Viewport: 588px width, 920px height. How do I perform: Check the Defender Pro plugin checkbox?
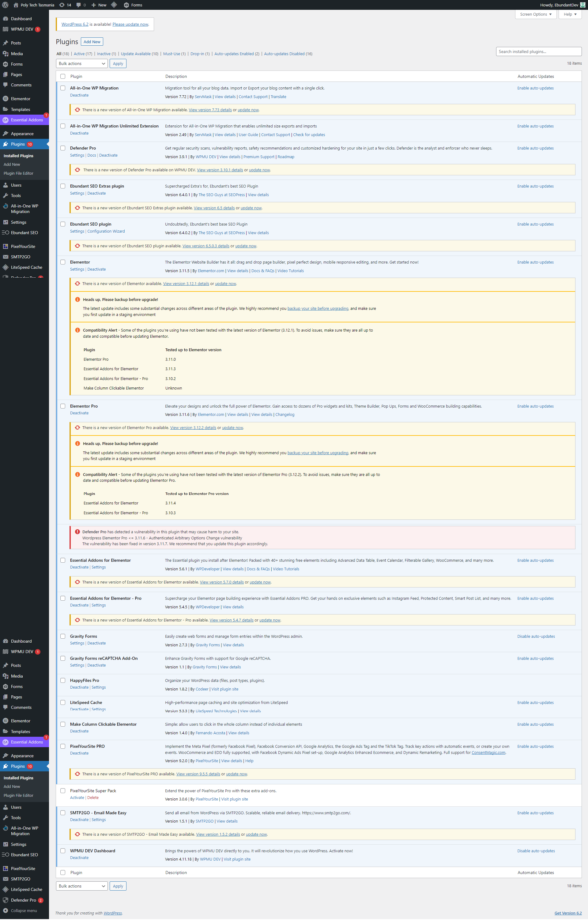[63, 148]
